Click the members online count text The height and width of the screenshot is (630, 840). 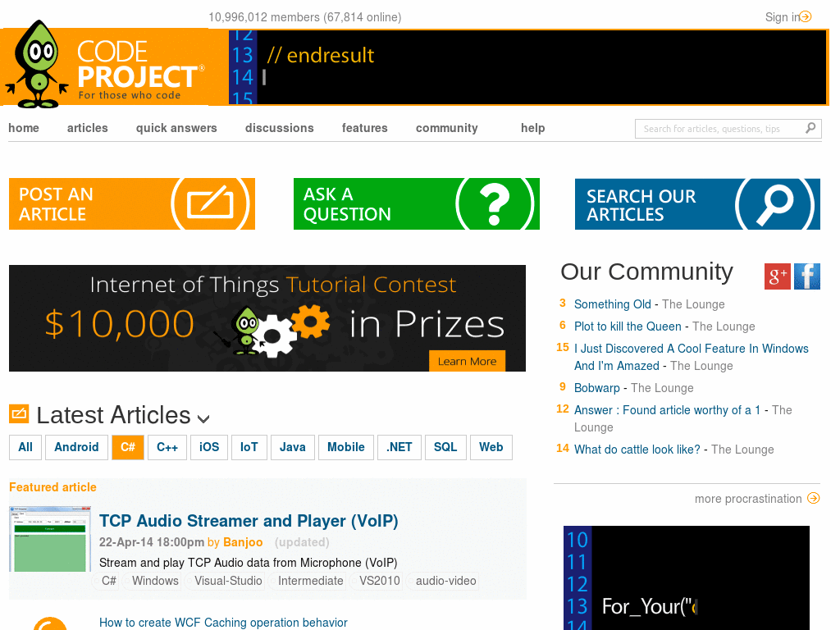[x=305, y=17]
